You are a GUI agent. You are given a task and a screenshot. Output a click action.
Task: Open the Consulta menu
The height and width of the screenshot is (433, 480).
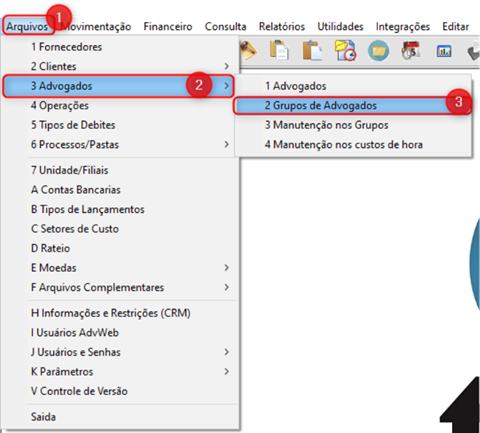pos(225,26)
